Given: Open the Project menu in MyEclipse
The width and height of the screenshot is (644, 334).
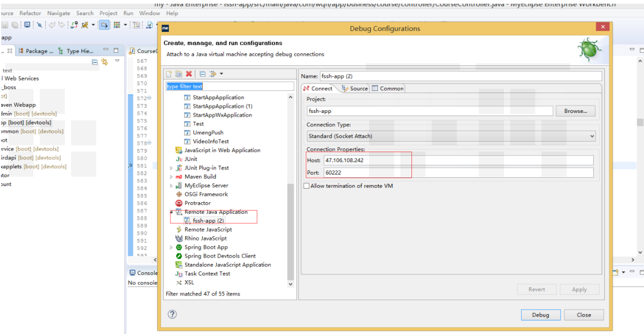Looking at the screenshot, I should pos(108,13).
